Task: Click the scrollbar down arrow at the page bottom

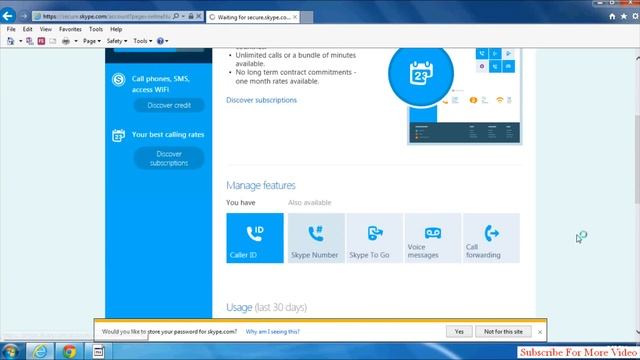Action: point(637,332)
